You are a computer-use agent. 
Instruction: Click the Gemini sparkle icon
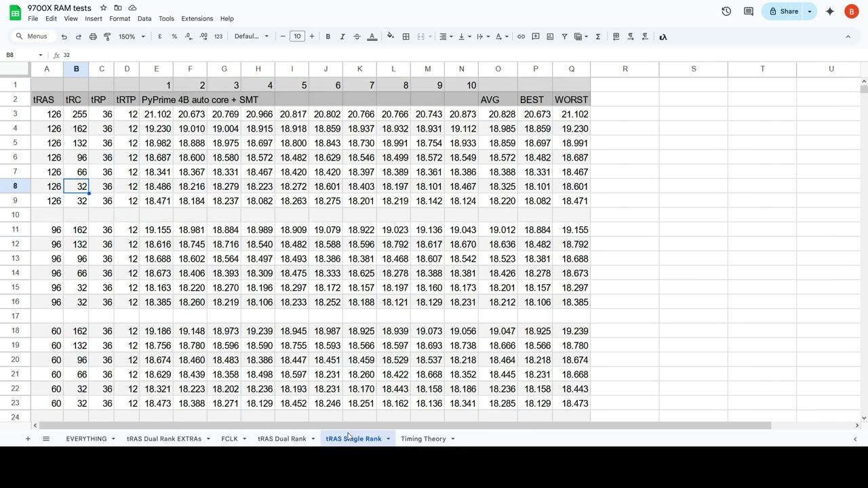tap(829, 12)
